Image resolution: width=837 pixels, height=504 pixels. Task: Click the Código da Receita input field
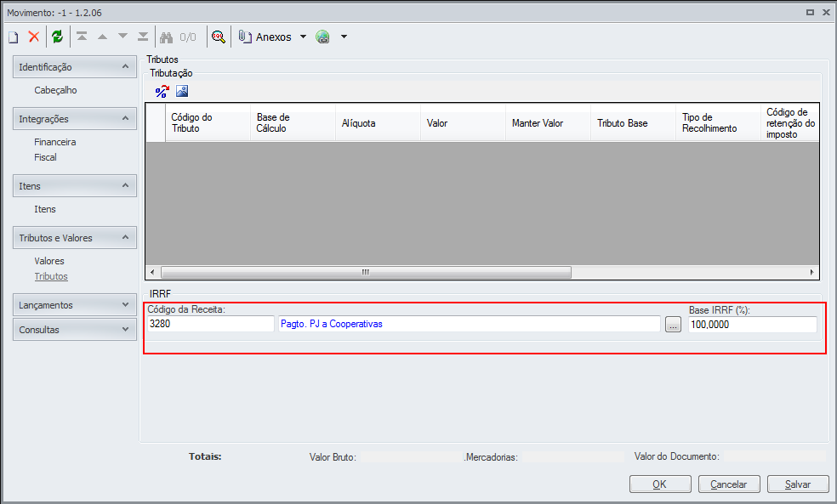[x=211, y=324]
